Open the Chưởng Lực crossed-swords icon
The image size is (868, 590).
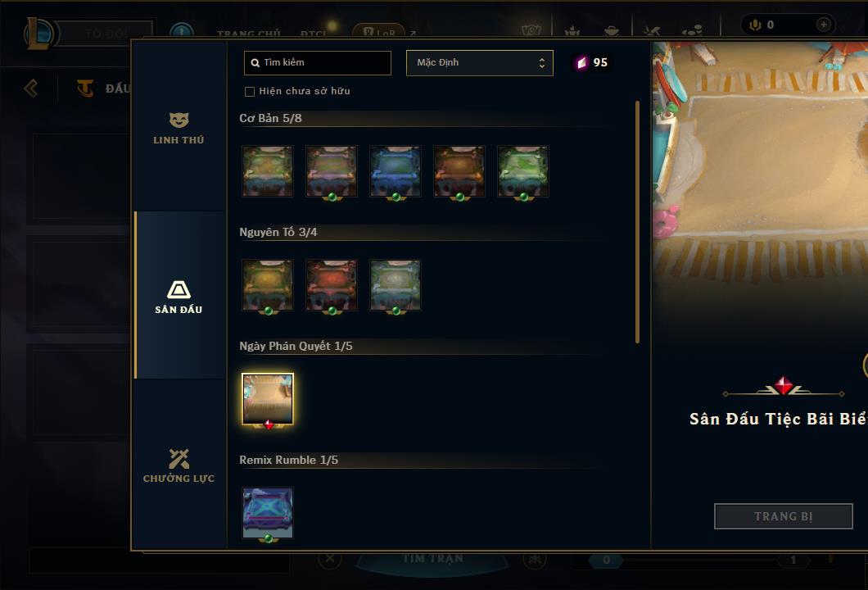[x=179, y=459]
